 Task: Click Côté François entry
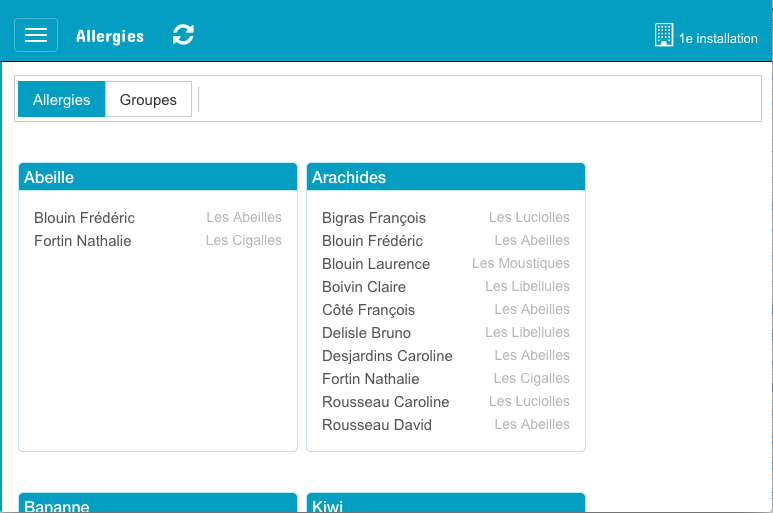[x=368, y=310]
